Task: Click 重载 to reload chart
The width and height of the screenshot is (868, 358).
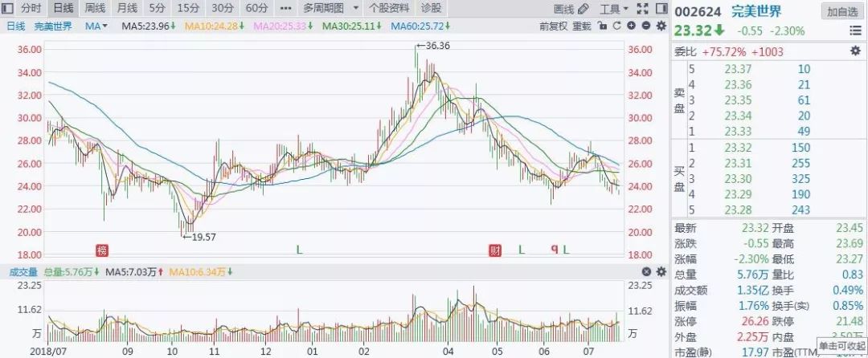Action: pyautogui.click(x=582, y=26)
